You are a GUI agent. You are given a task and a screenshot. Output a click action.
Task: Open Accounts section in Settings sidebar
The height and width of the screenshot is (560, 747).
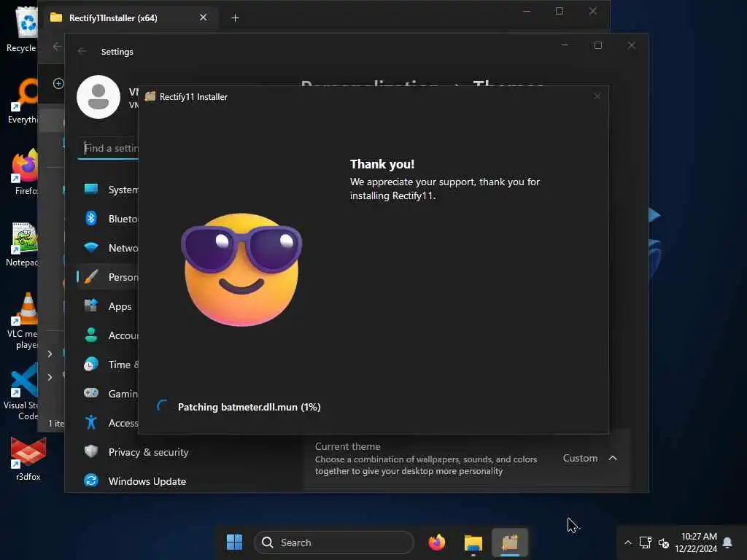pyautogui.click(x=109, y=335)
